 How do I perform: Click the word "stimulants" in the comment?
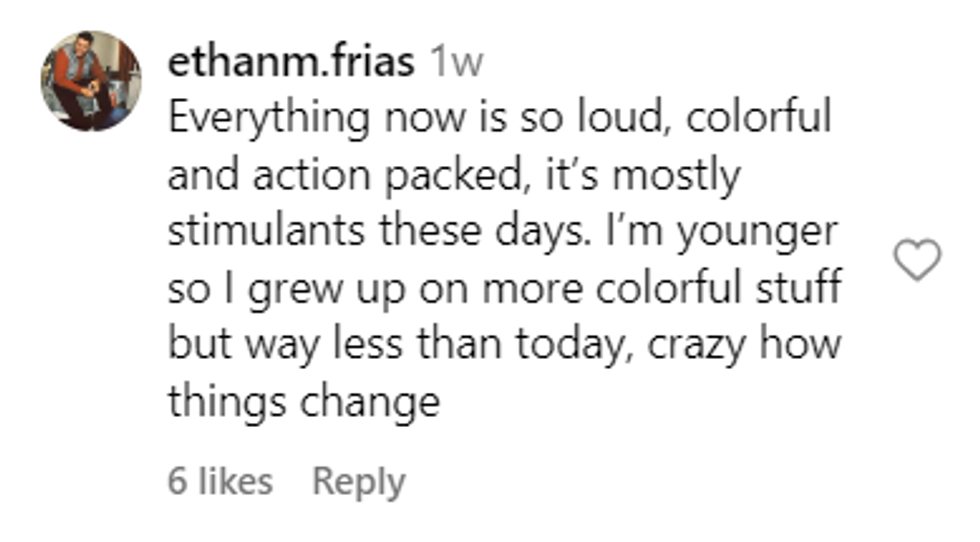pos(266,232)
